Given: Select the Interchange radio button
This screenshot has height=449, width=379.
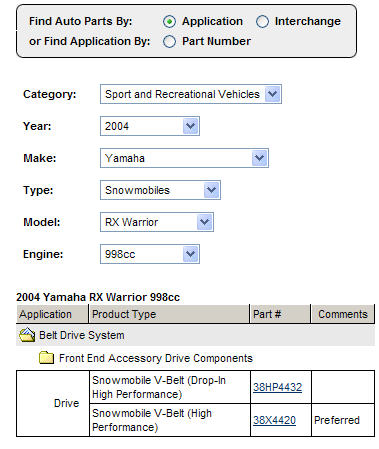Looking at the screenshot, I should (x=262, y=22).
